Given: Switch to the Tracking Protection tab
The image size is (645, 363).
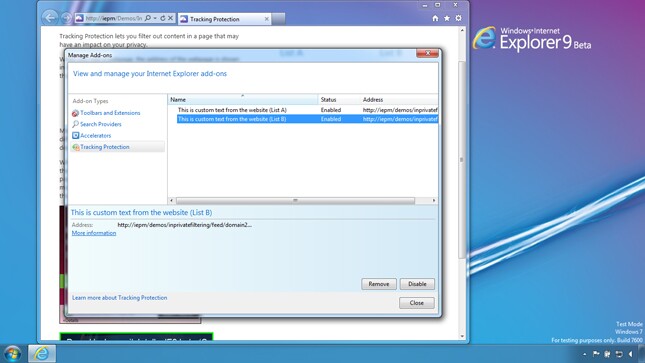Looking at the screenshot, I should (x=225, y=19).
